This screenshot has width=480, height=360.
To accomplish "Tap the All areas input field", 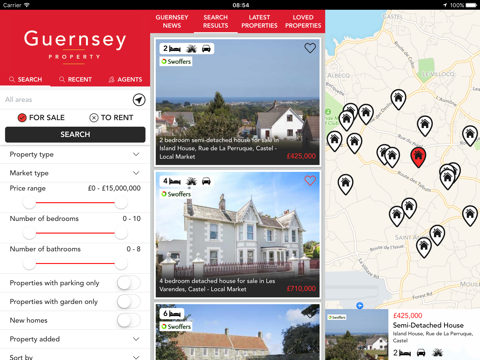I will 67,100.
